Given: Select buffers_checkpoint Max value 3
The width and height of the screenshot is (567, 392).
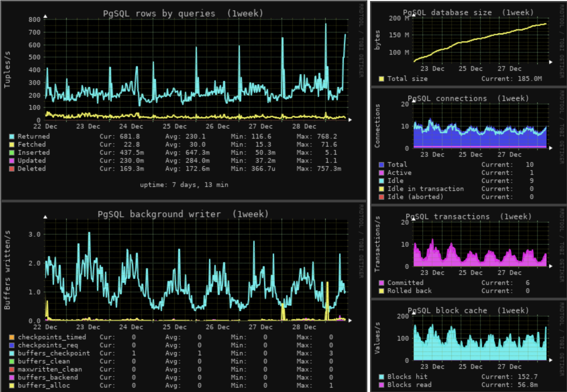Looking at the screenshot, I should 331,353.
